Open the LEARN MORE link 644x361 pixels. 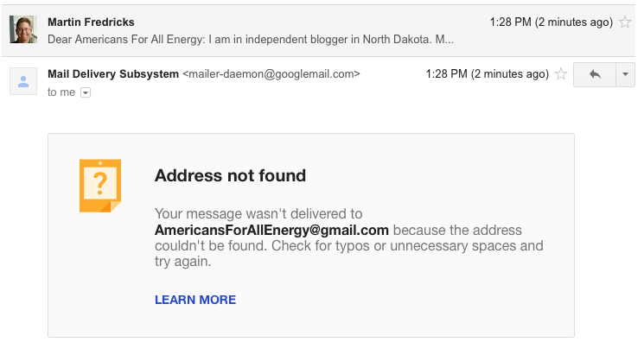(x=195, y=300)
